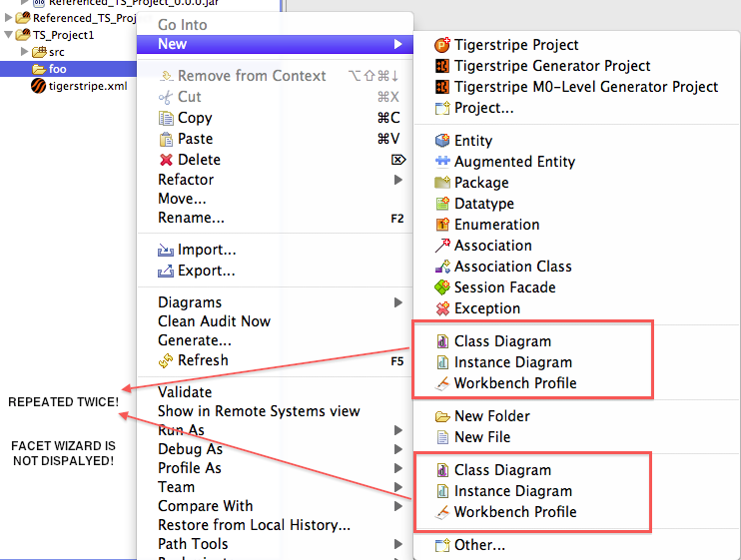This screenshot has width=741, height=560.
Task: Open the Team submenu arrow
Action: [x=398, y=487]
